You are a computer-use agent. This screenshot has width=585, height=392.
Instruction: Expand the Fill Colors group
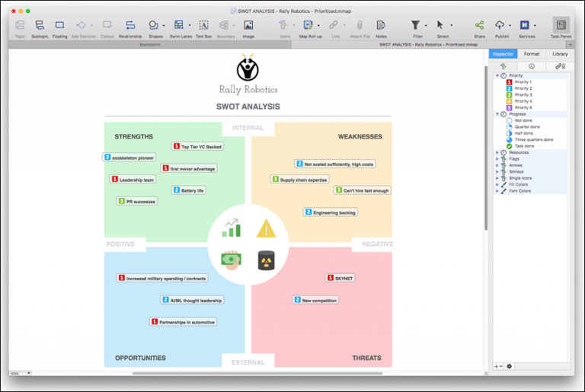pos(497,184)
